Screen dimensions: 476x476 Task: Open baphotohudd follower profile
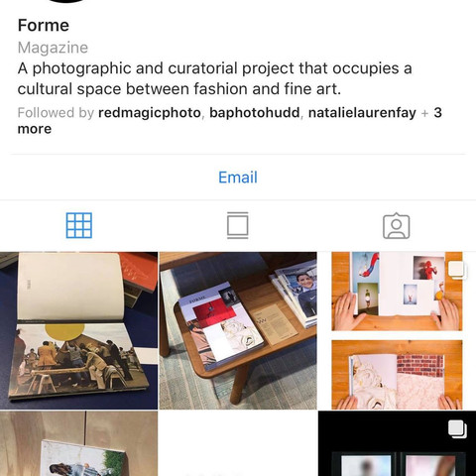point(255,113)
